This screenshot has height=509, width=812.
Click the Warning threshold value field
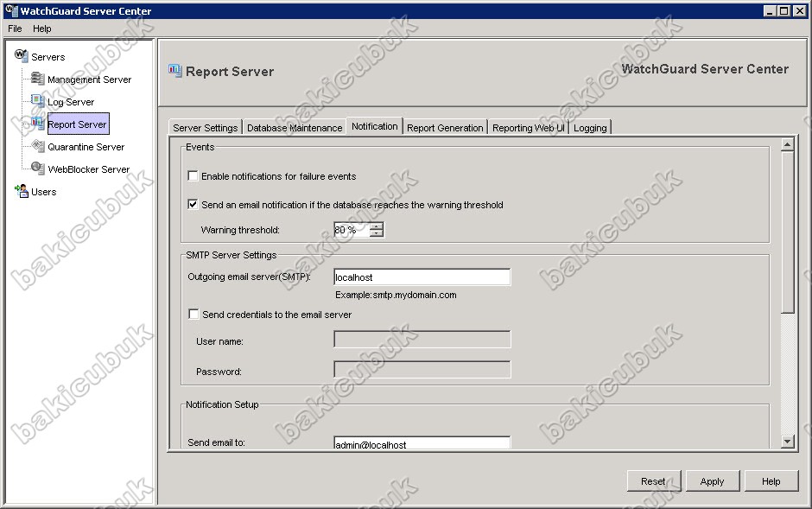tap(352, 230)
